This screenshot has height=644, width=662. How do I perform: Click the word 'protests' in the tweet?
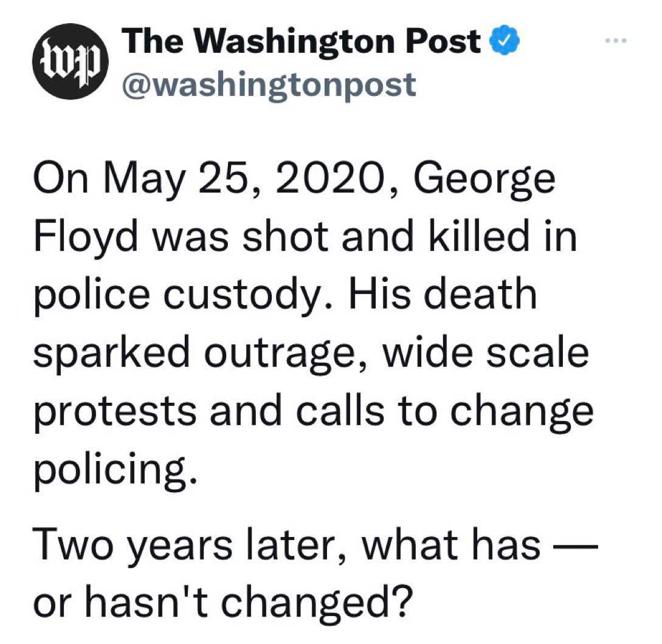[115, 413]
